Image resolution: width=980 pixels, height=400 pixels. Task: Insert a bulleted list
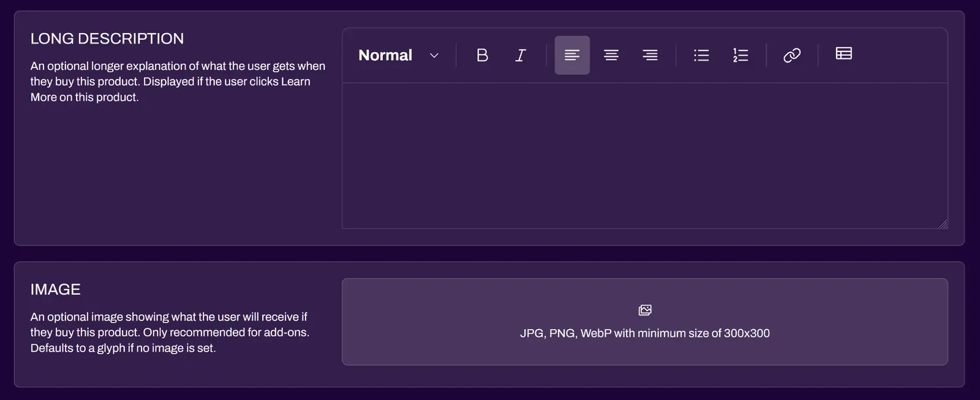(701, 55)
